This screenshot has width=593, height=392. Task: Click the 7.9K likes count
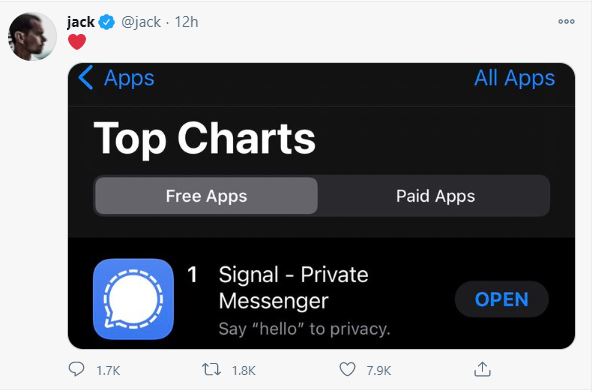pos(378,370)
